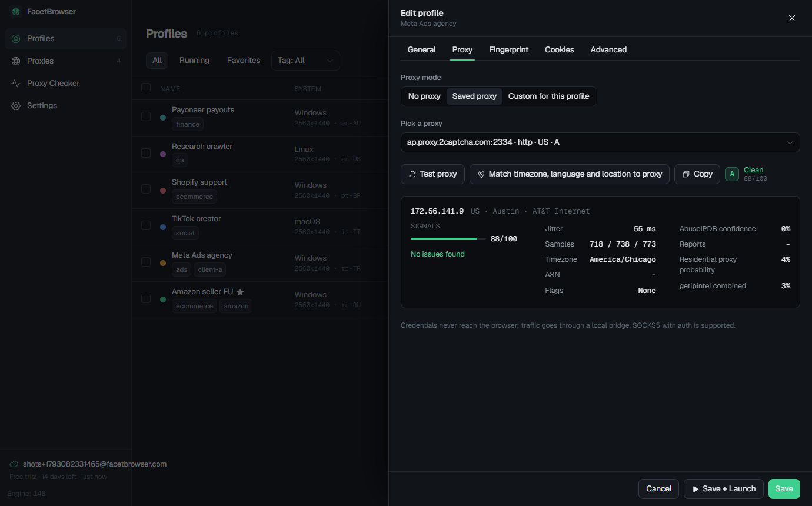812x506 pixels.
Task: Click the star on Amazon seller EU
Action: tap(240, 292)
